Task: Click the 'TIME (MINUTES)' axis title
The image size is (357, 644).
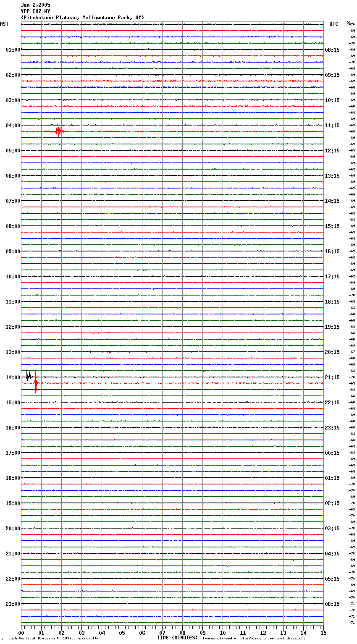Action: click(x=177, y=638)
